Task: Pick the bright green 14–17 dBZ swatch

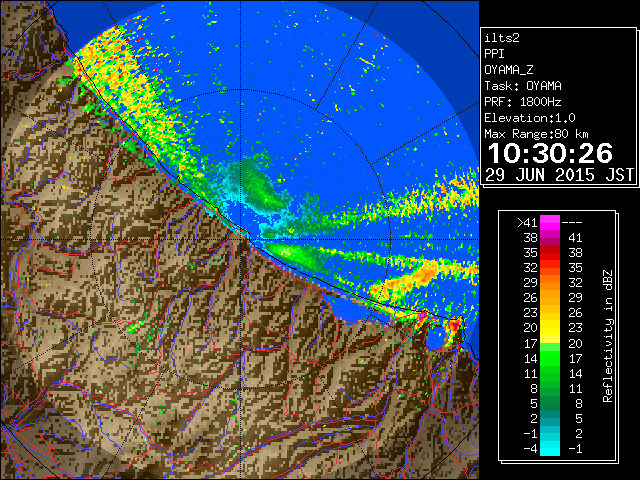Action: coord(550,358)
